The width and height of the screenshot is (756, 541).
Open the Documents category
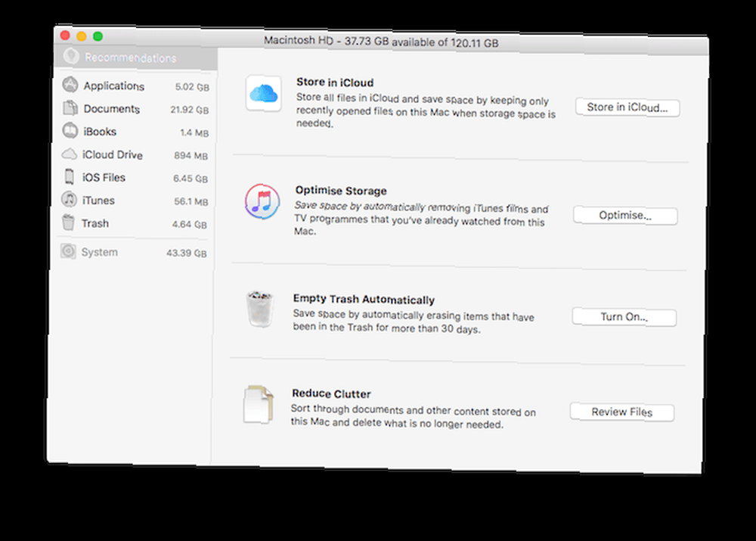(x=135, y=109)
